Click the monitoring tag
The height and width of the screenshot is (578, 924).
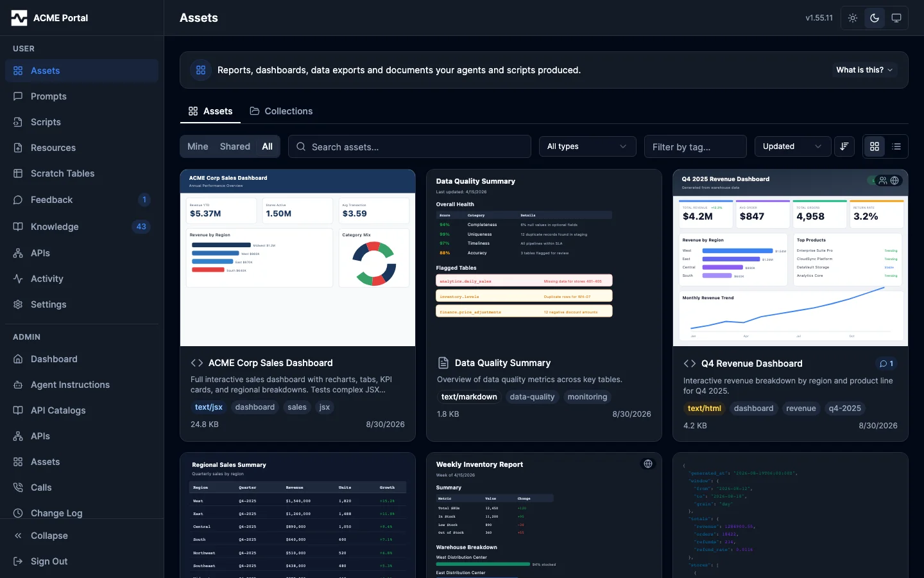pos(587,397)
